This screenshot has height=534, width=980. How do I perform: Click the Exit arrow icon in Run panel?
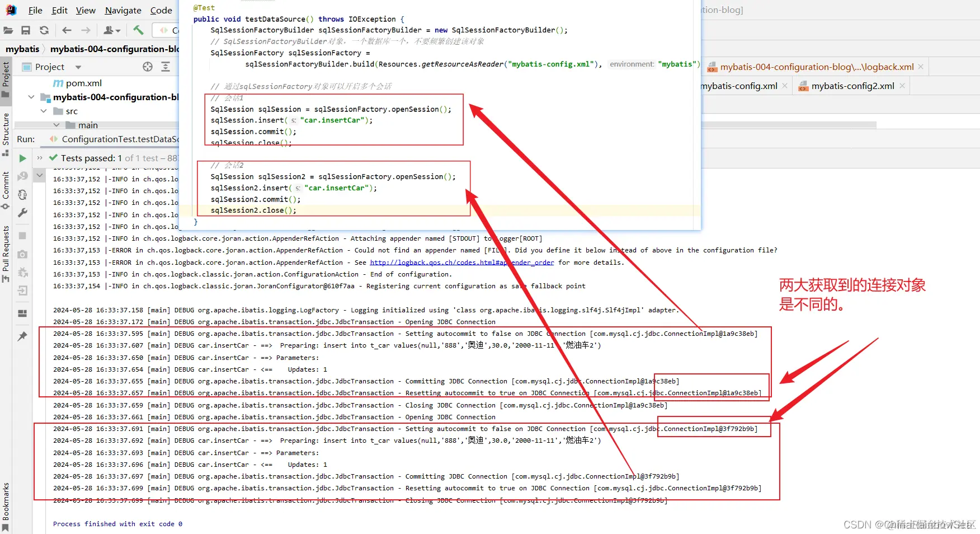coord(22,291)
